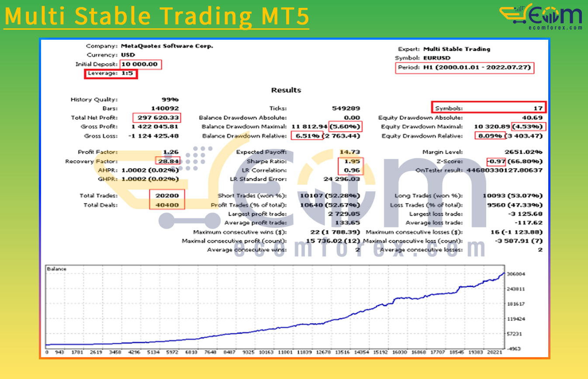The width and height of the screenshot is (588, 379).
Task: Click Long Trades value 10093 (53.07%)
Action: [x=513, y=196]
